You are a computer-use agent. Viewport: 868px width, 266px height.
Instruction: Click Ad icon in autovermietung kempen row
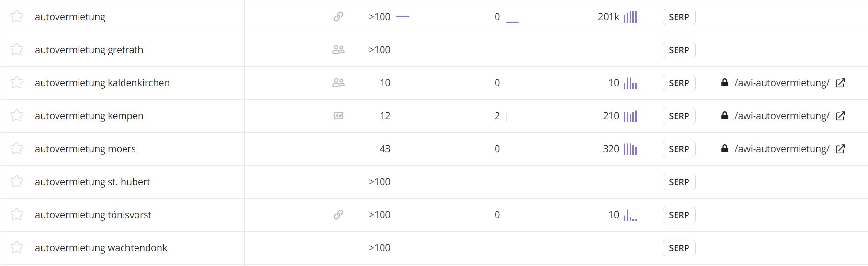click(x=338, y=115)
